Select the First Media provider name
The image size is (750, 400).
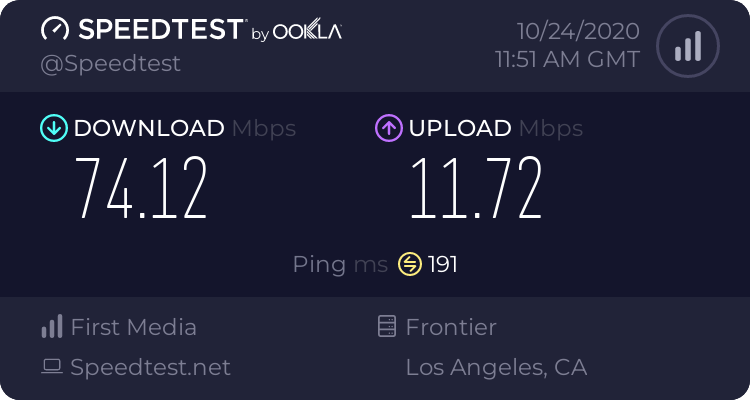coord(133,327)
